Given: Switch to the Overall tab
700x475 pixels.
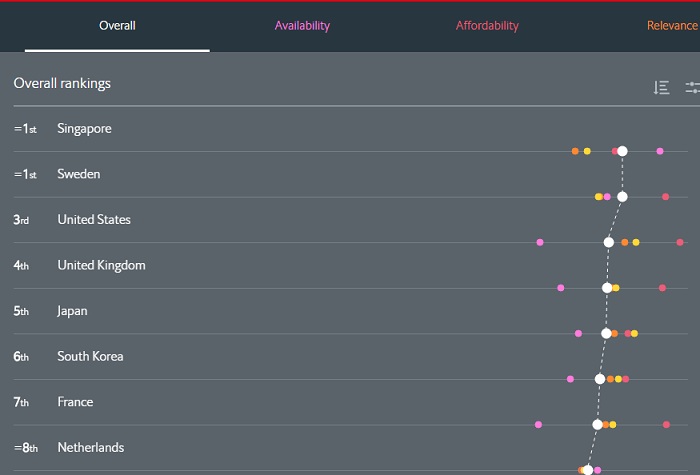Looking at the screenshot, I should click(117, 26).
